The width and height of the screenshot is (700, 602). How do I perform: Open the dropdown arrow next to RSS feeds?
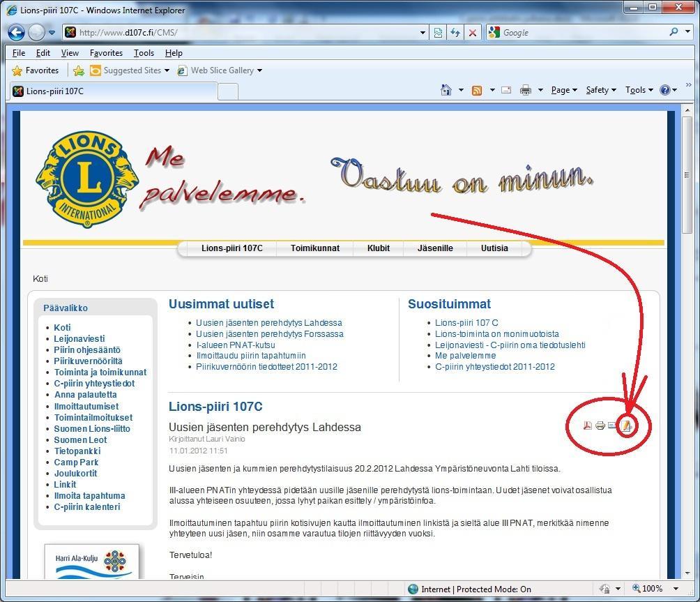coord(492,90)
